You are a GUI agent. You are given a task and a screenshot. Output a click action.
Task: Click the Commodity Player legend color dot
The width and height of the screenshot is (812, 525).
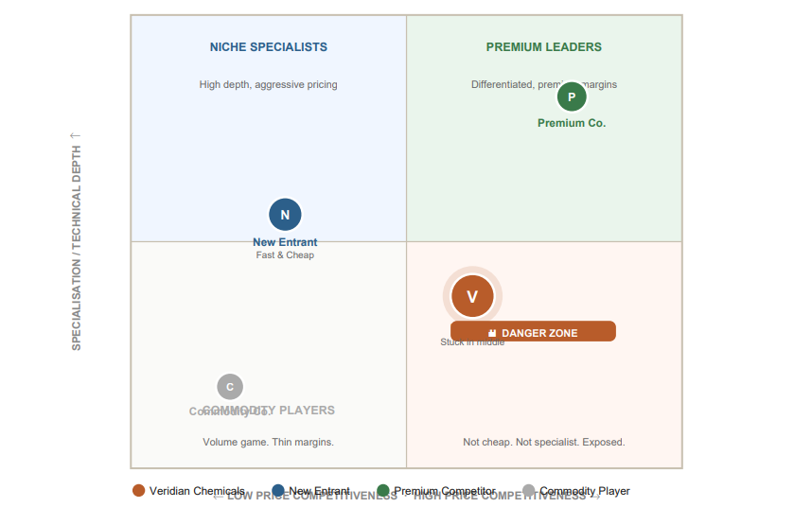pyautogui.click(x=529, y=491)
